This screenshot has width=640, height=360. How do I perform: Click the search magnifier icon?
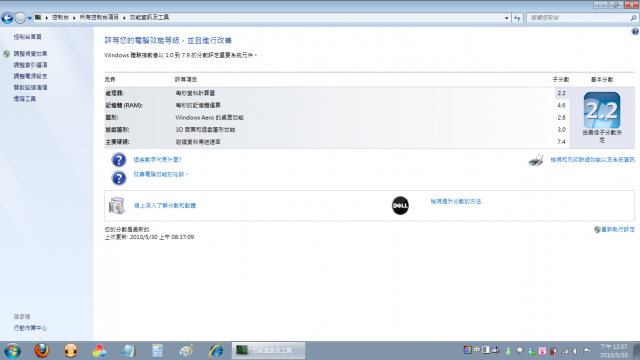[x=633, y=18]
